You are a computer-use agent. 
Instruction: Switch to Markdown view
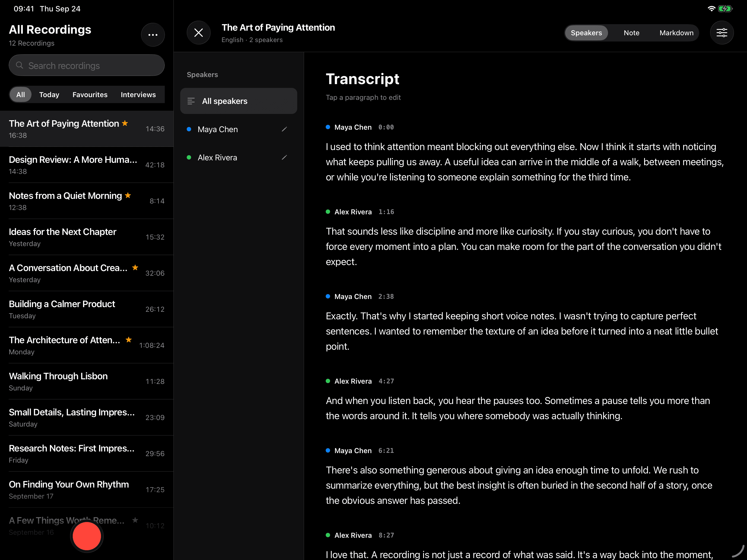click(x=676, y=33)
